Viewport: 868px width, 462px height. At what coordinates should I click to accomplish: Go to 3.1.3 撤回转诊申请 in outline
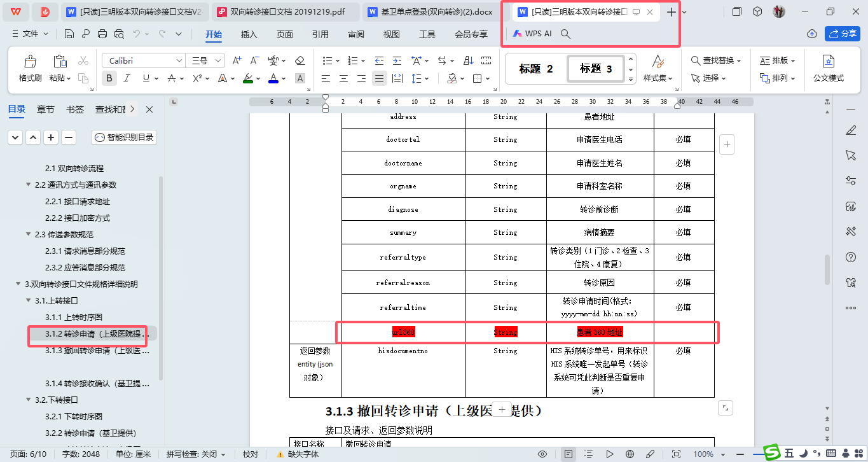tap(97, 351)
